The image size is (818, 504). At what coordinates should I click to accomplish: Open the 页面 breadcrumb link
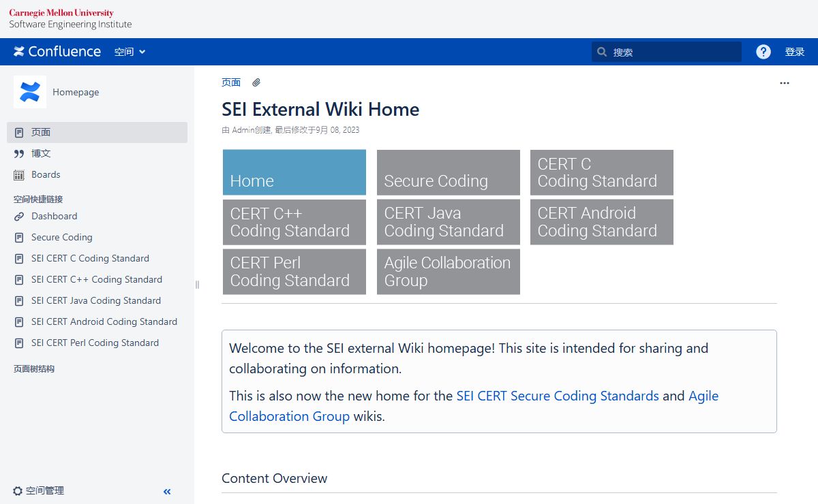(x=231, y=82)
